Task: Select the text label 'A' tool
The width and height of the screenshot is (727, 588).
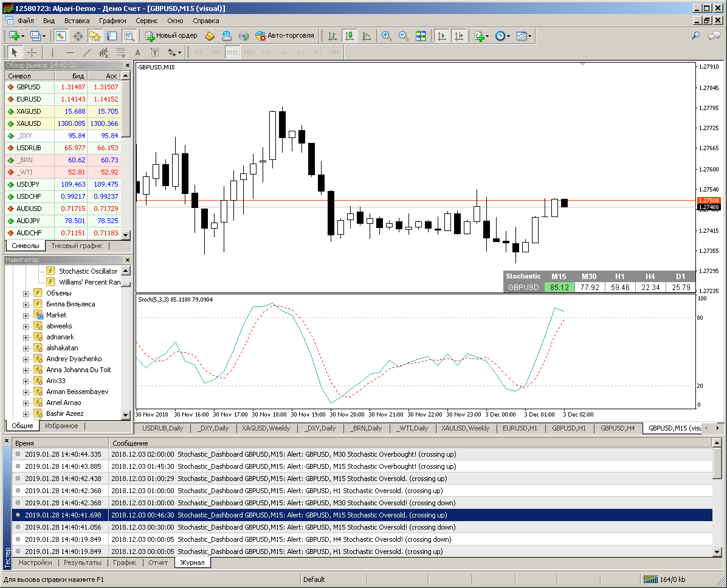Action: [137, 52]
